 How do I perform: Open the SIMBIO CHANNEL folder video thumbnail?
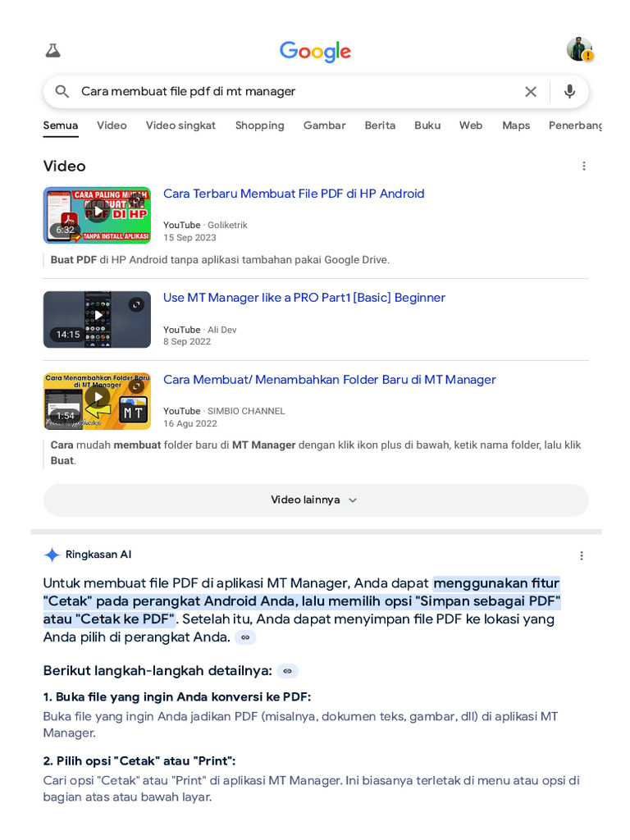pyautogui.click(x=97, y=401)
